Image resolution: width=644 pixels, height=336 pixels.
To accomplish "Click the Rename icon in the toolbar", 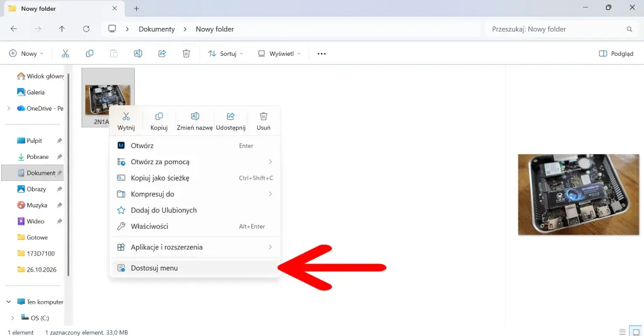I will [x=138, y=54].
